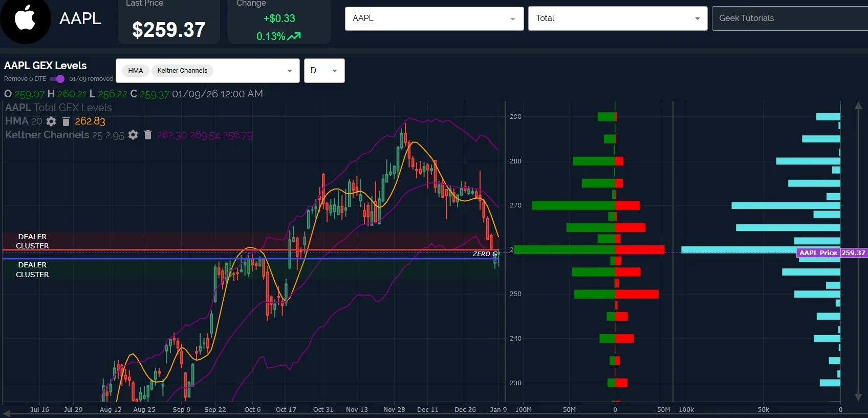The image size is (868, 418).
Task: Expand the indicators multi-select dropdown arrow
Action: coord(290,71)
